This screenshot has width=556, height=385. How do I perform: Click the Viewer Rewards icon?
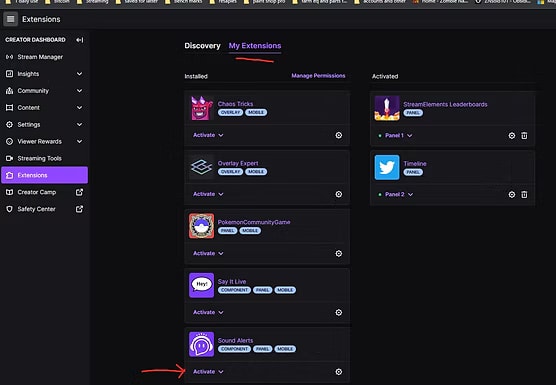10,141
